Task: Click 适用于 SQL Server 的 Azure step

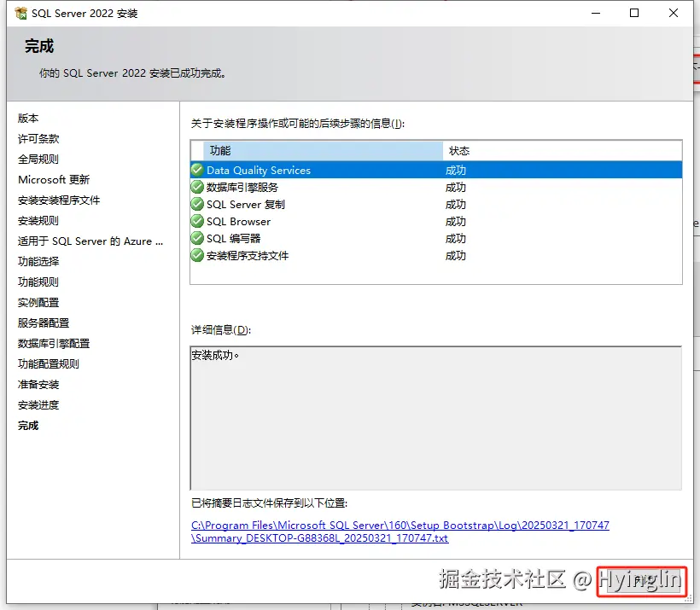Action: [x=90, y=241]
